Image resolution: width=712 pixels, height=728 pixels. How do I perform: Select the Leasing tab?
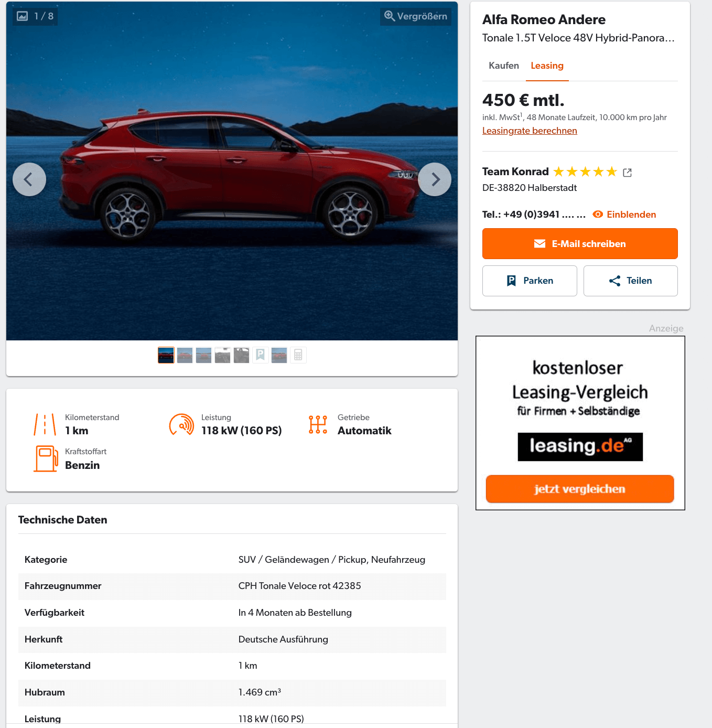click(547, 66)
